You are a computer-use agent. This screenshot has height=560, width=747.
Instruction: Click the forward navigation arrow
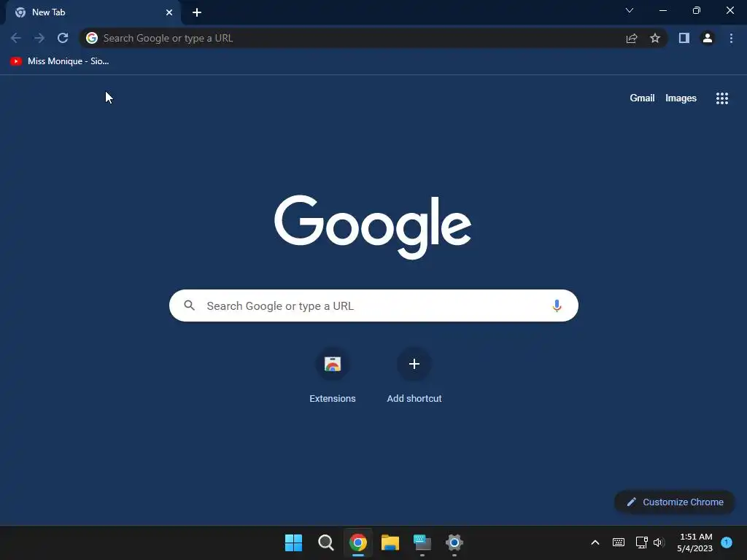pos(39,38)
